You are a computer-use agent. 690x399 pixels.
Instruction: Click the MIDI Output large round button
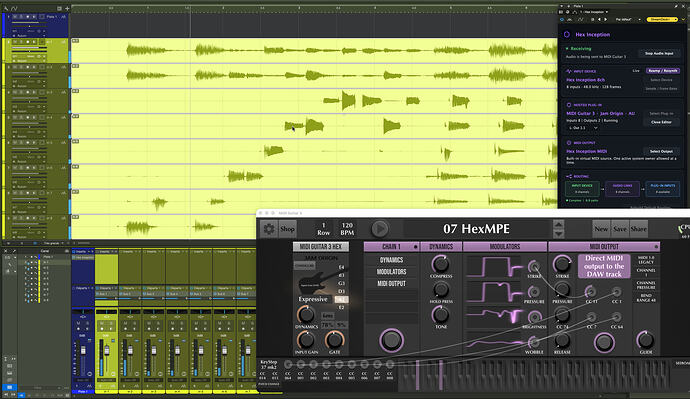coord(604,342)
